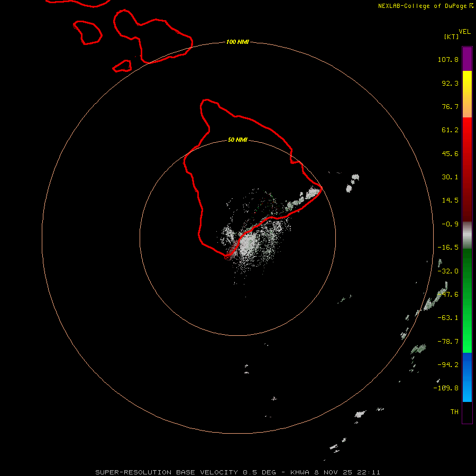476x476 pixels.
Task: Click the 22:11 timestamp in the caption
Action: [369, 472]
